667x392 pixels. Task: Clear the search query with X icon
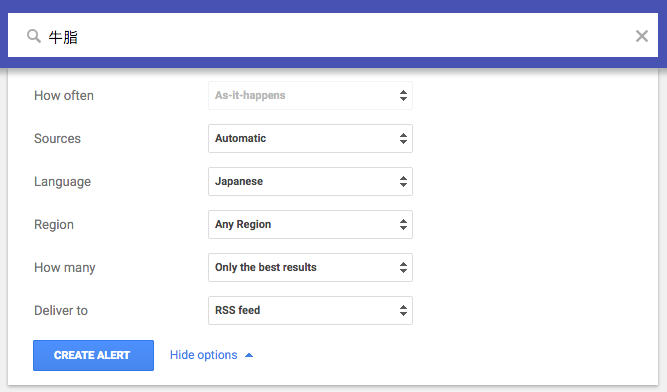[641, 36]
